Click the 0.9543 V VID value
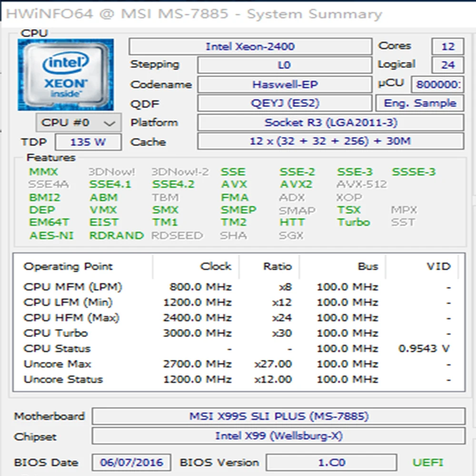476x476 pixels. click(x=424, y=348)
